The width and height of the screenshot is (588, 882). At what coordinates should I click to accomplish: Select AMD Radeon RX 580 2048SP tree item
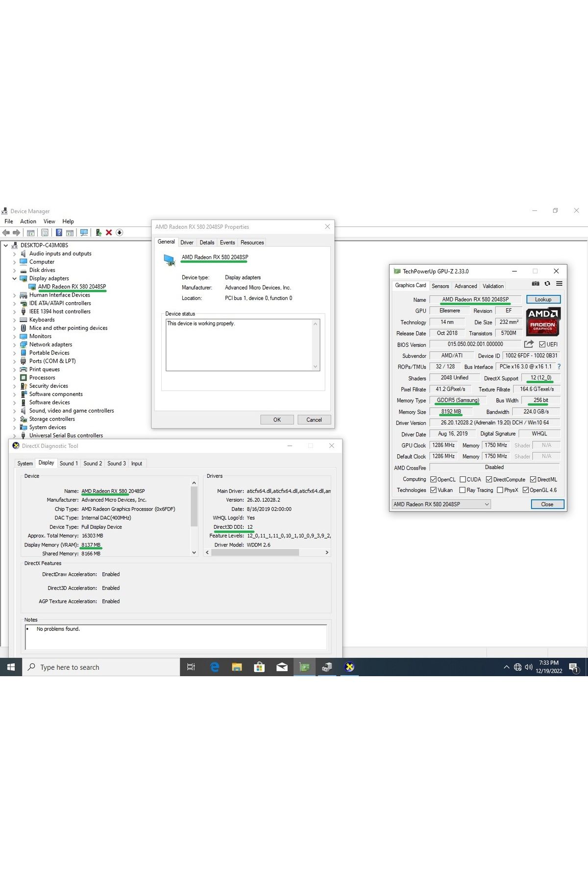tap(72, 287)
